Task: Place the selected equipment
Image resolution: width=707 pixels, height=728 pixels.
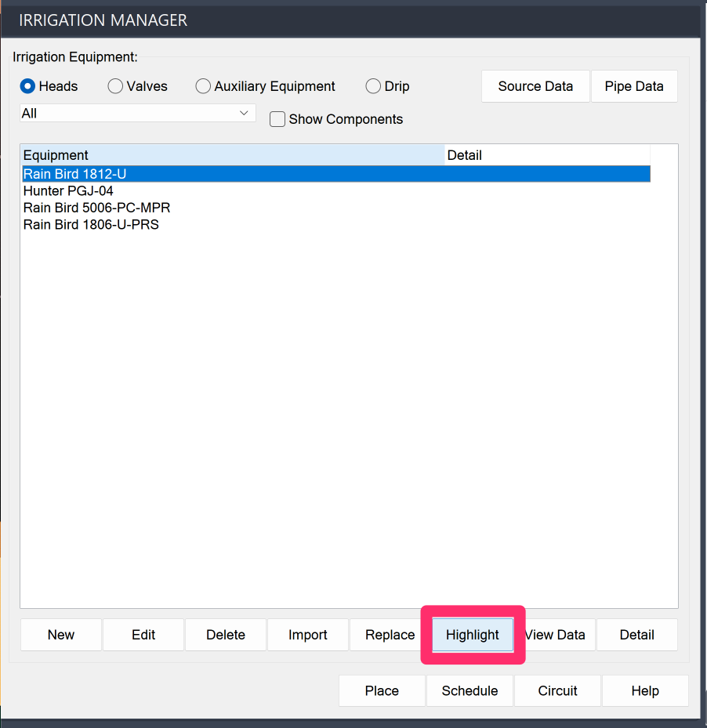Action: (382, 691)
